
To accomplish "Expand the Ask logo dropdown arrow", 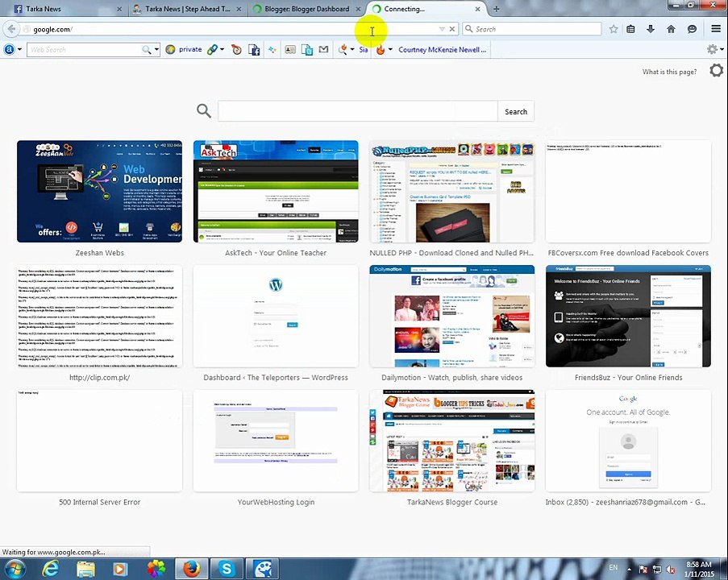I will [19, 50].
